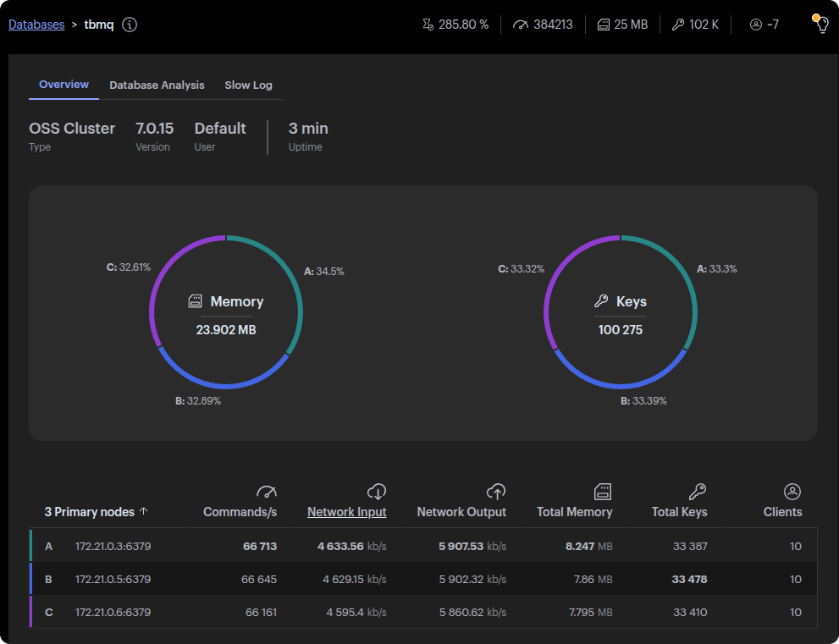Image resolution: width=839 pixels, height=644 pixels.
Task: Sort table by Commands/s column header
Action: 240,512
